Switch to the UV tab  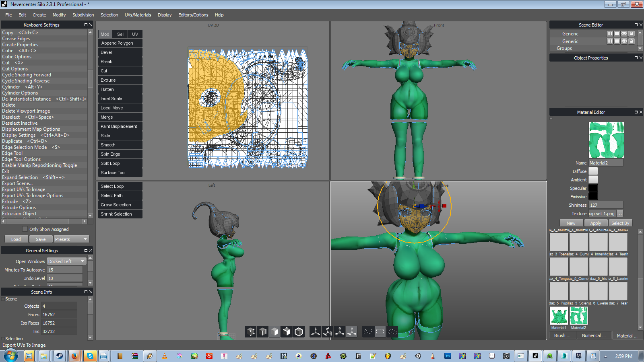coord(135,34)
